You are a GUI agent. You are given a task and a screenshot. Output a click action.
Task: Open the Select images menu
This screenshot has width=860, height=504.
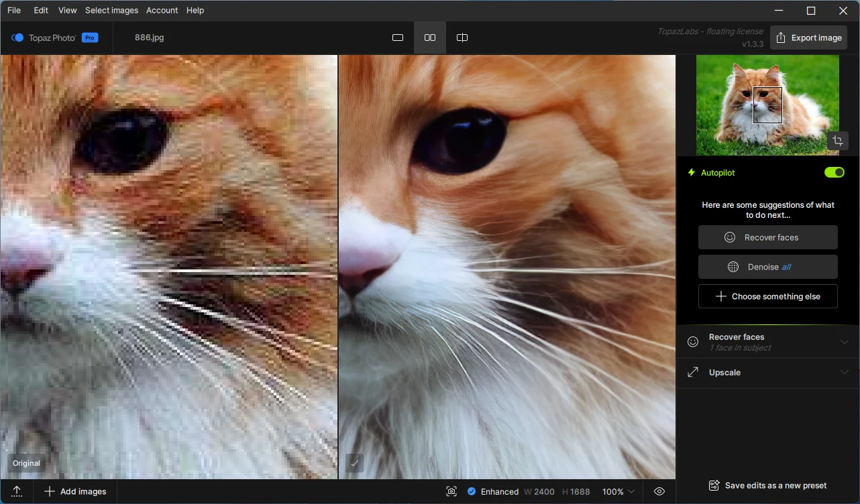111,10
